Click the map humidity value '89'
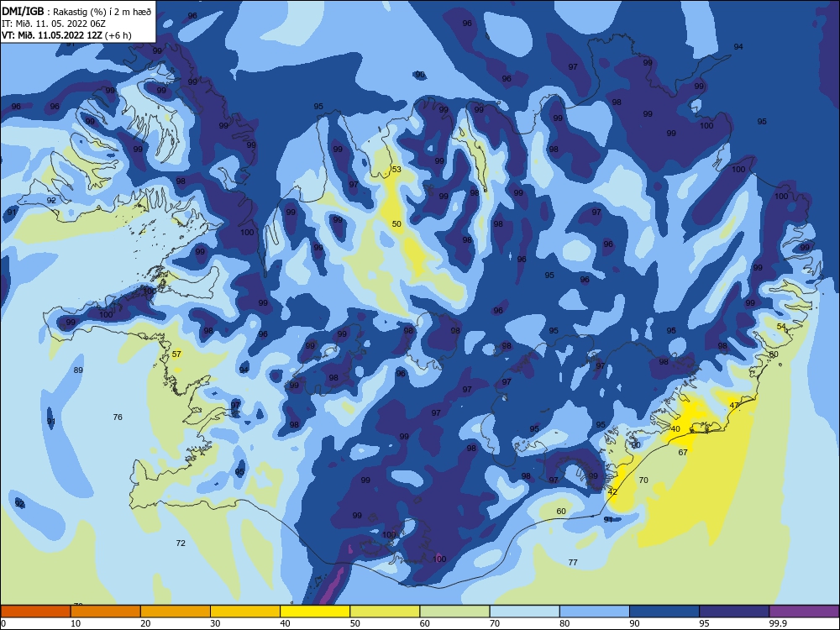This screenshot has height=630, width=840. 78,370
